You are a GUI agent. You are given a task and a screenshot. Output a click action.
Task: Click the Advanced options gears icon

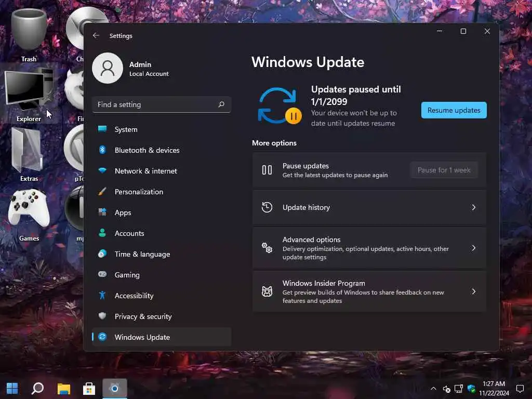(x=267, y=248)
